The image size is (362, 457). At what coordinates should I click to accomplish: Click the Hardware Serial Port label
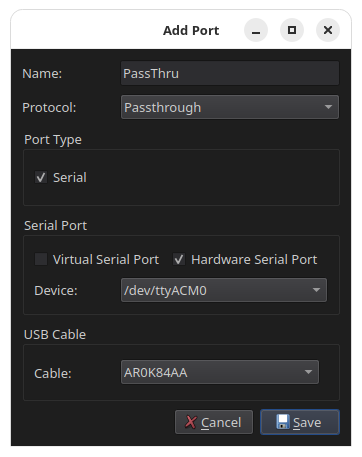point(254,259)
